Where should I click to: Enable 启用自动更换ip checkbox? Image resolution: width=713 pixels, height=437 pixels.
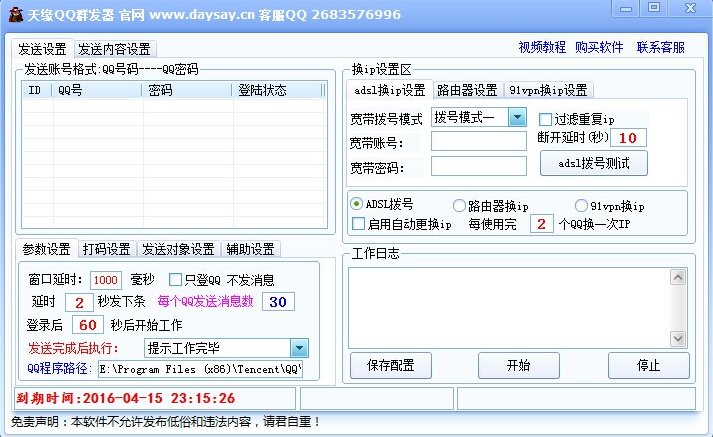(x=359, y=224)
